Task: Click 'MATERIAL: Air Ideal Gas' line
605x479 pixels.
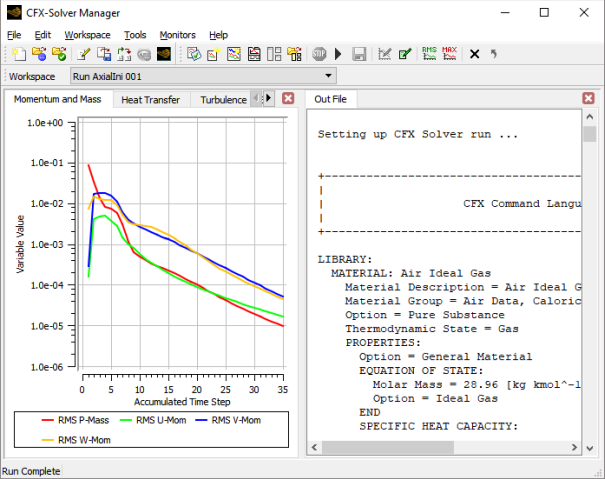Action: [x=411, y=273]
